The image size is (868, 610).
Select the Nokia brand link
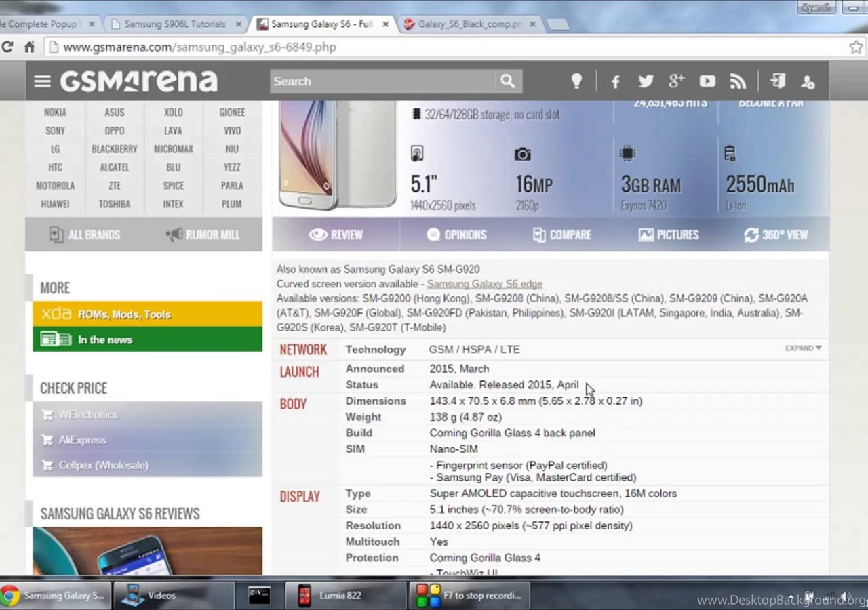[x=56, y=113]
